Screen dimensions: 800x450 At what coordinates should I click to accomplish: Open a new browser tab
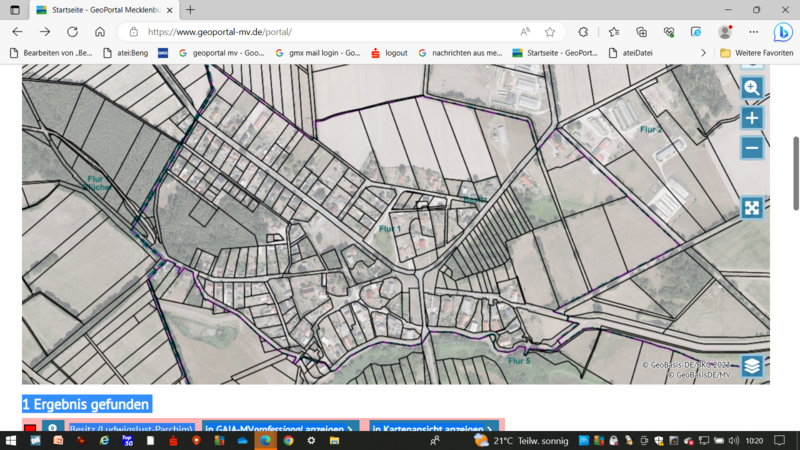pos(190,10)
